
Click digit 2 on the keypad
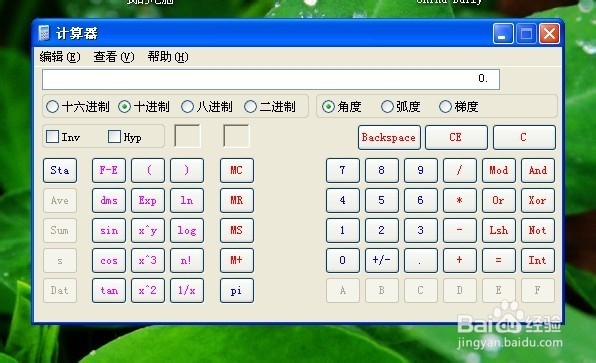pos(382,230)
